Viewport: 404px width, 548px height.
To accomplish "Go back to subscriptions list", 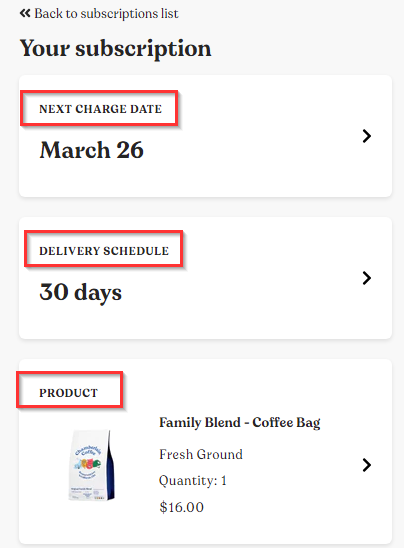I will coord(99,14).
